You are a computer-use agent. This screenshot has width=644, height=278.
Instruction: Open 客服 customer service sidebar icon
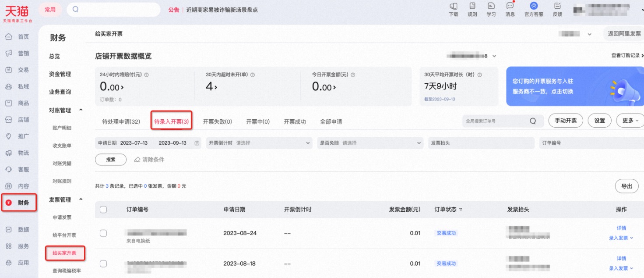click(x=8, y=169)
